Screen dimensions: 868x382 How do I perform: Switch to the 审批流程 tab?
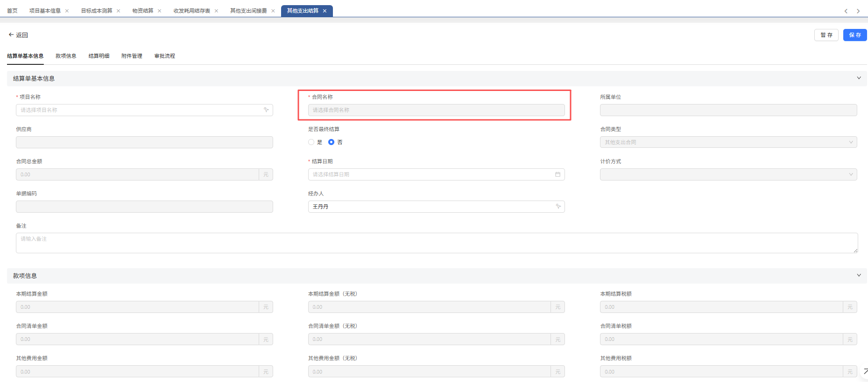click(x=165, y=56)
